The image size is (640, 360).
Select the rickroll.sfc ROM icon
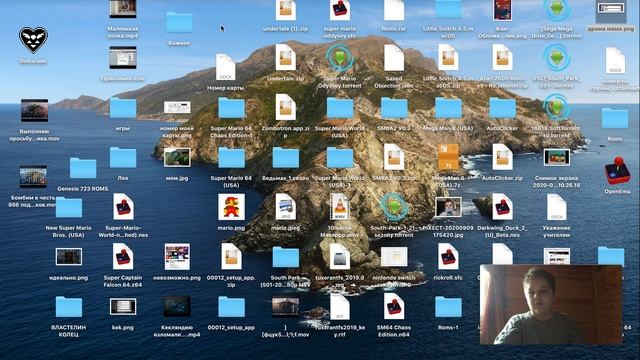448,257
